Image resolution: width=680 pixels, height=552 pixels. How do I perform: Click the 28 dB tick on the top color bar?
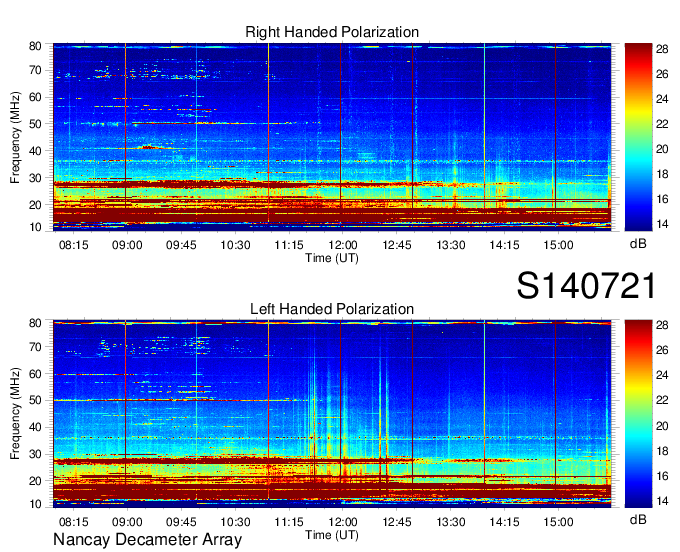click(662, 49)
